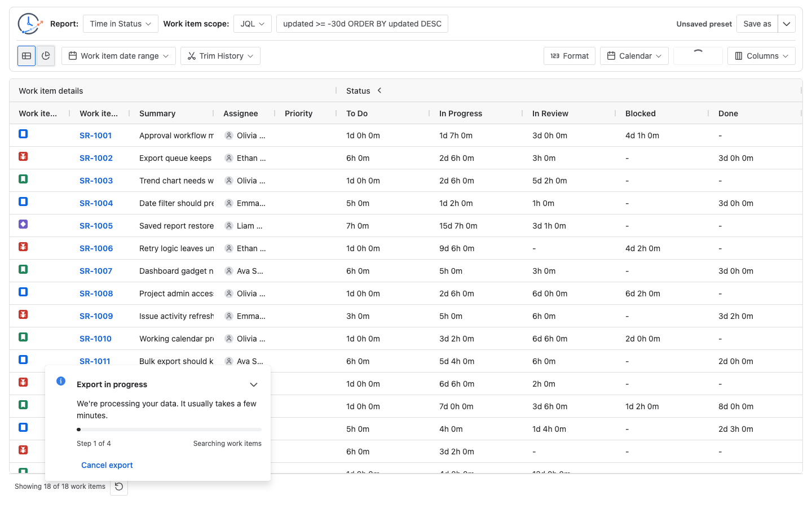Viewport: 812px width, 508px height.
Task: Expand the Save as arrow menu
Action: tap(787, 24)
